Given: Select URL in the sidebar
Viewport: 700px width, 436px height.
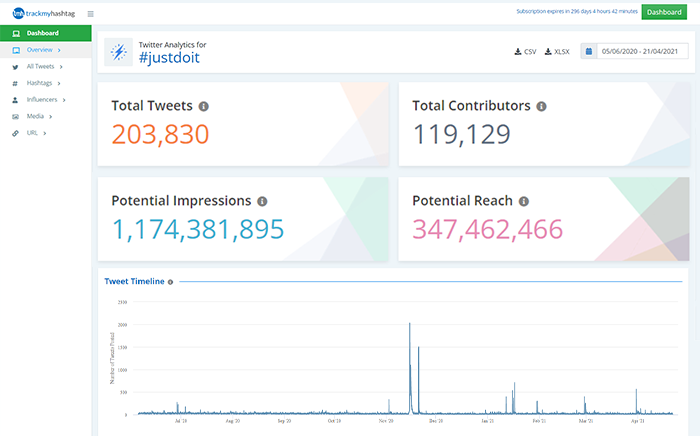Looking at the screenshot, I should (32, 133).
